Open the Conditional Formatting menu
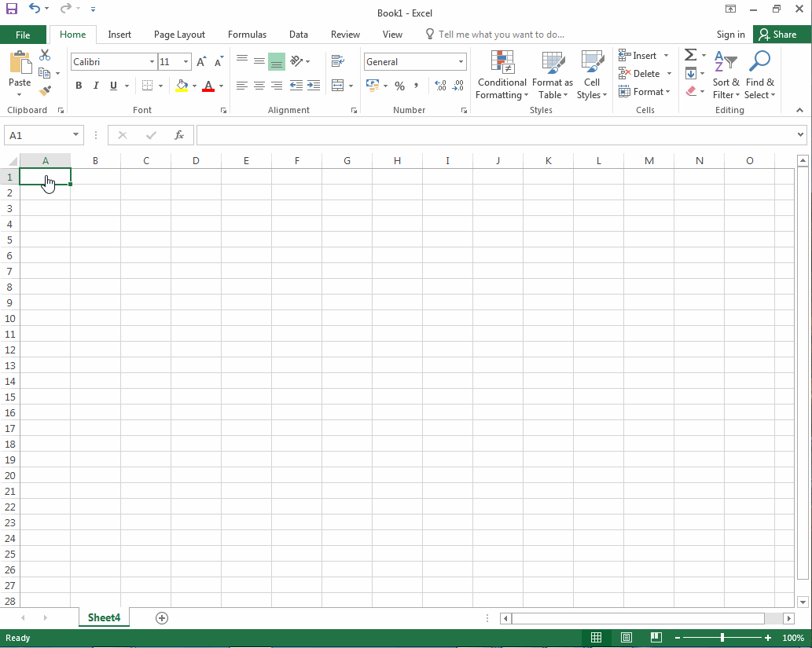The width and height of the screenshot is (812, 648). (502, 75)
